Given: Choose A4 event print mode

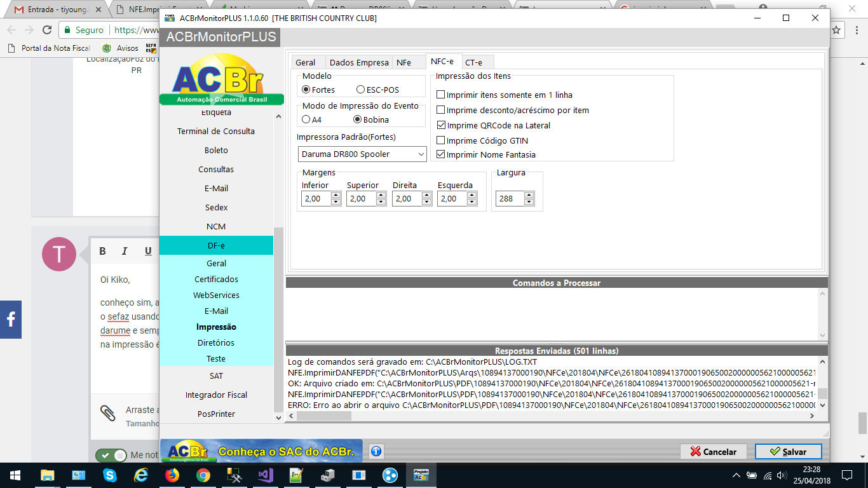Looking at the screenshot, I should coord(306,119).
